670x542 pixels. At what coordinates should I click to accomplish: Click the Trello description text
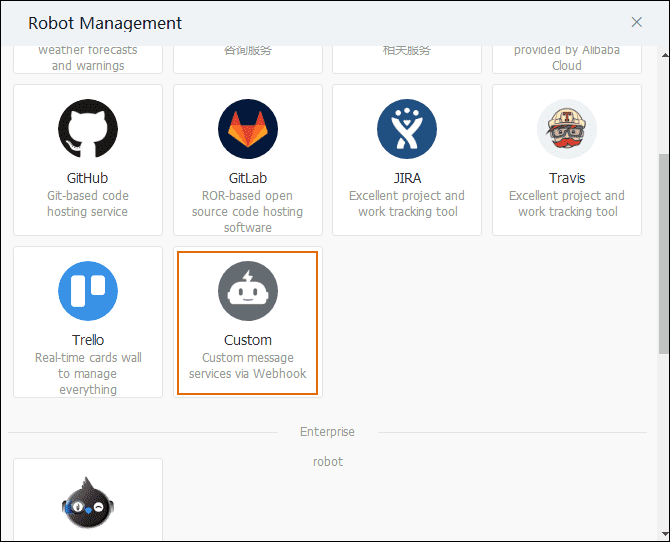88,373
